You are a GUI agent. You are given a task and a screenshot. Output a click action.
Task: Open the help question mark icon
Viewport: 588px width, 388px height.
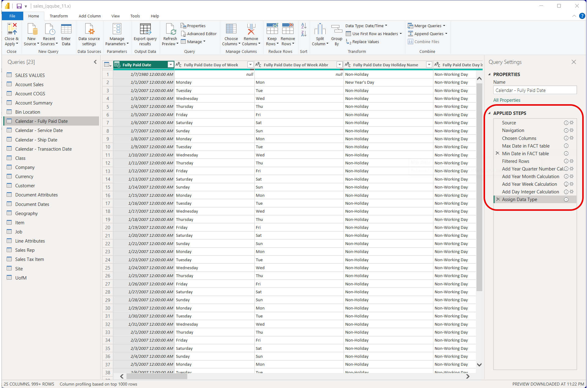coord(582,16)
